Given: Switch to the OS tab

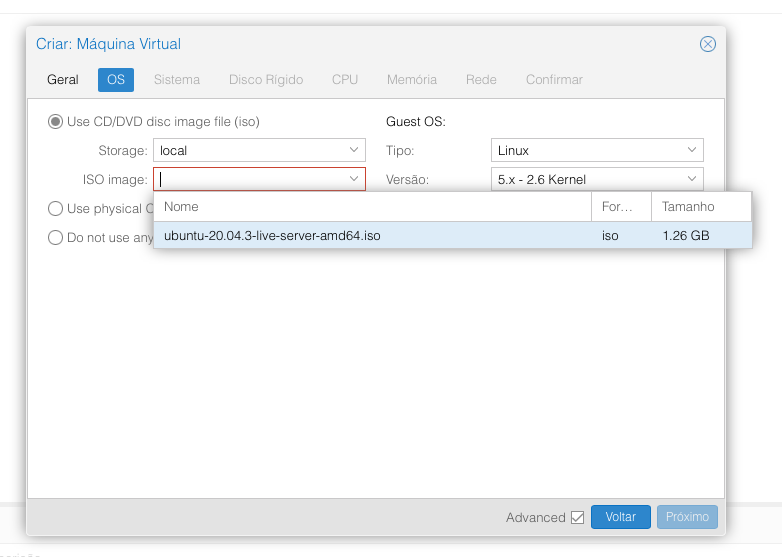Looking at the screenshot, I should coord(116,79).
